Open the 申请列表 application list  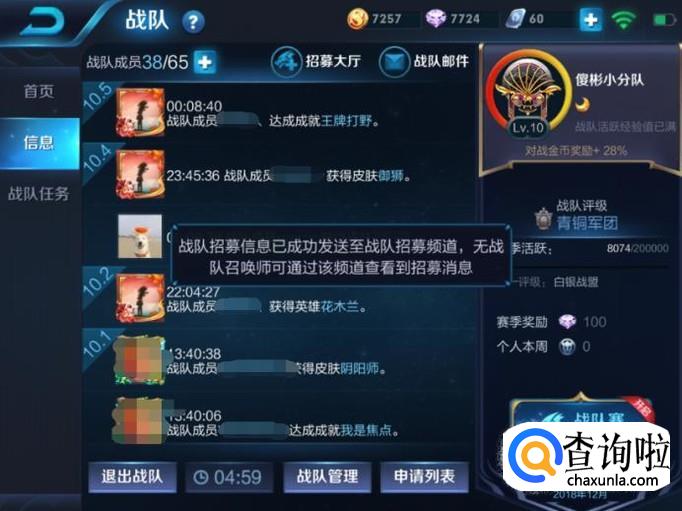pyautogui.click(x=425, y=477)
